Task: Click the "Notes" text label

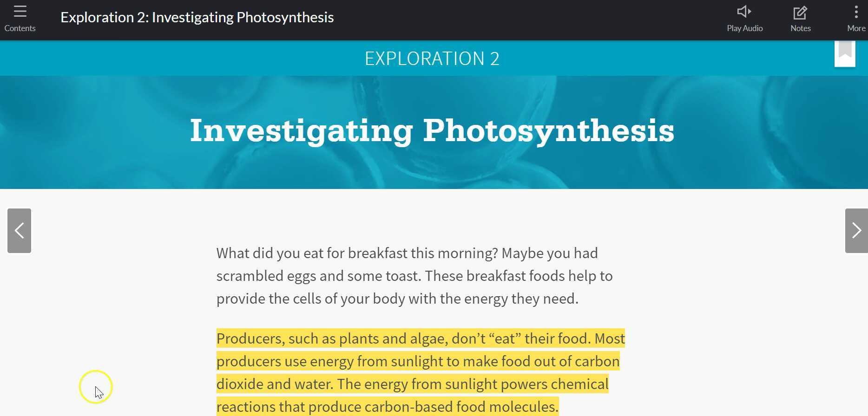Action: point(800,28)
